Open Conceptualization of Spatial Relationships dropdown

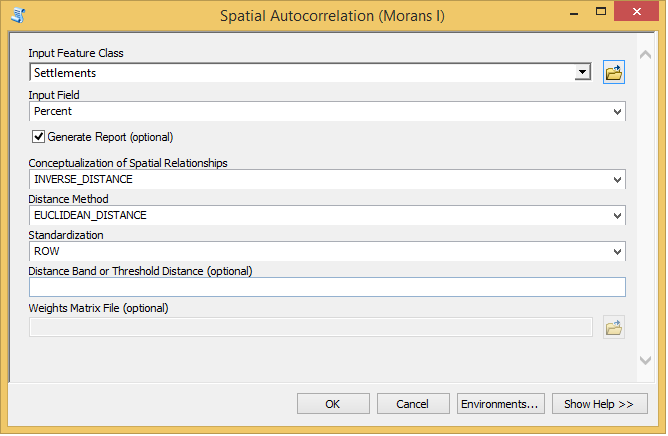(617, 179)
